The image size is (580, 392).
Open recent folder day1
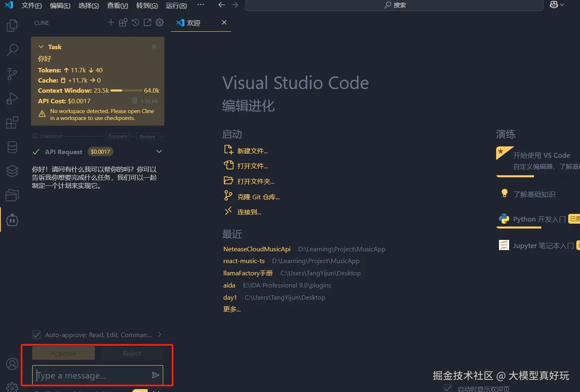click(x=230, y=297)
